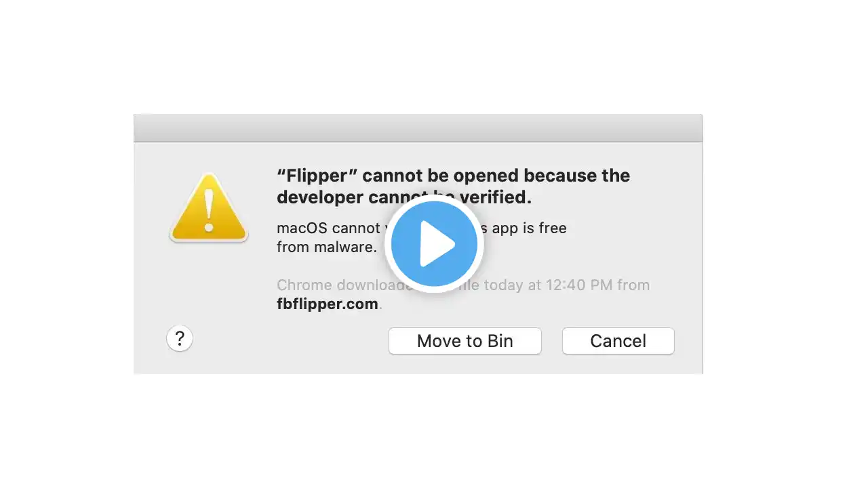The image size is (868, 488).
Task: Click the exclamation mark inside the warning icon
Action: 209,211
